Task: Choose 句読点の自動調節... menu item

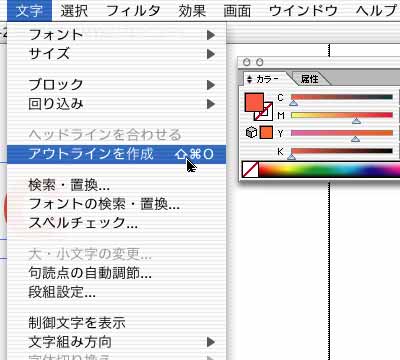Action: click(x=117, y=273)
